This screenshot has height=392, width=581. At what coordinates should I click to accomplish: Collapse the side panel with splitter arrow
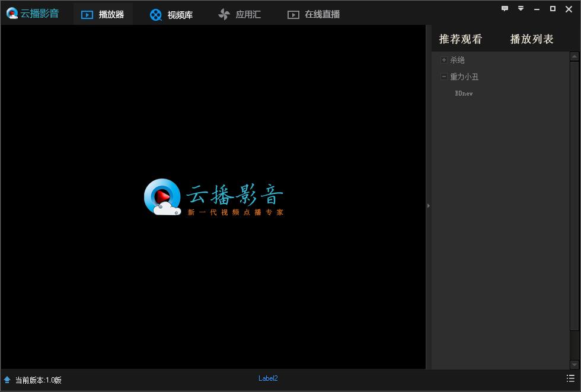428,205
